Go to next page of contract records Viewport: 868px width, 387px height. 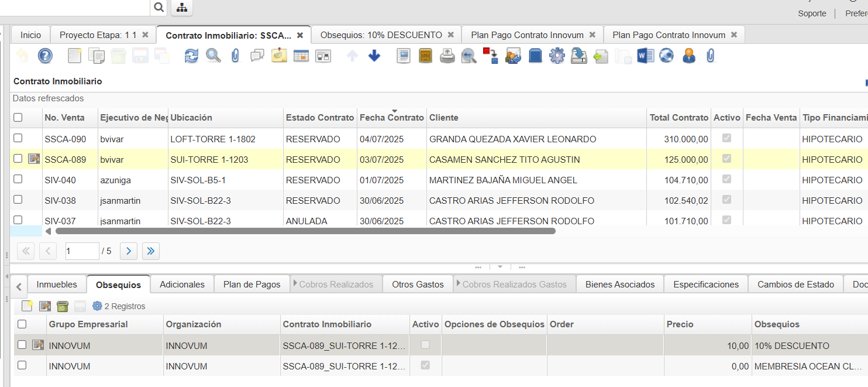pyautogui.click(x=129, y=251)
